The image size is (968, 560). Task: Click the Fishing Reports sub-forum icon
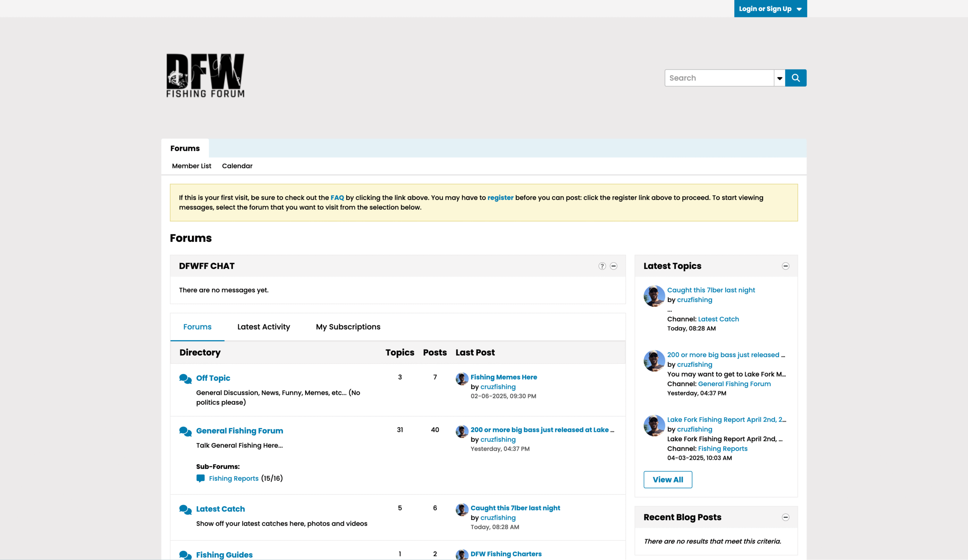tap(200, 478)
